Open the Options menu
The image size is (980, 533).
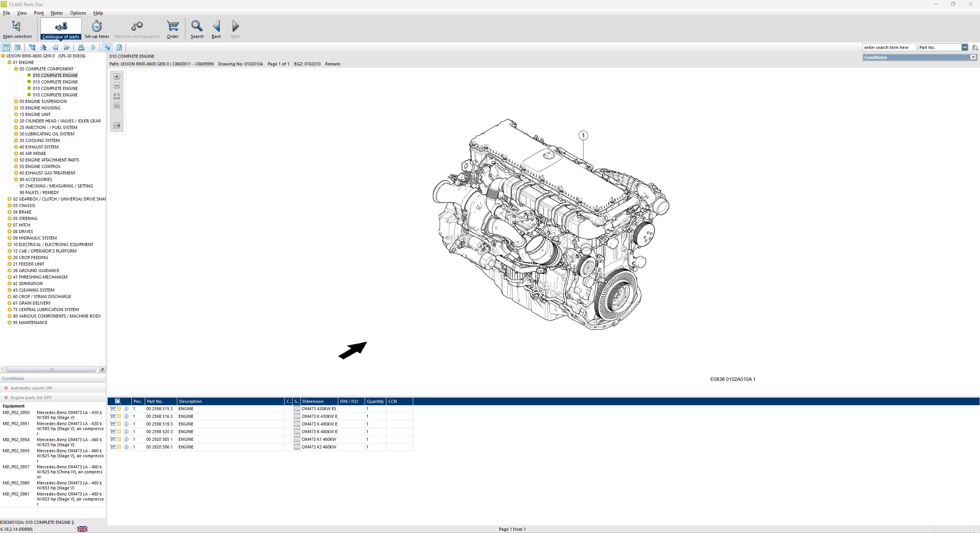tap(78, 13)
